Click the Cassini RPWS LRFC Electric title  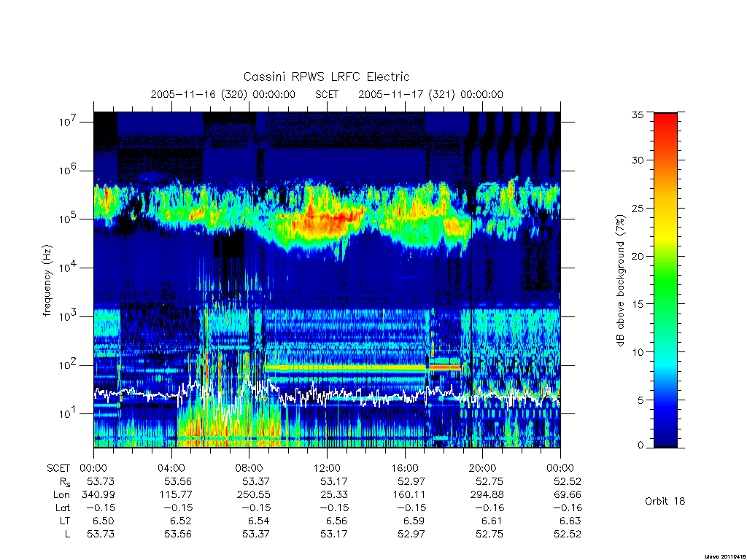[326, 77]
